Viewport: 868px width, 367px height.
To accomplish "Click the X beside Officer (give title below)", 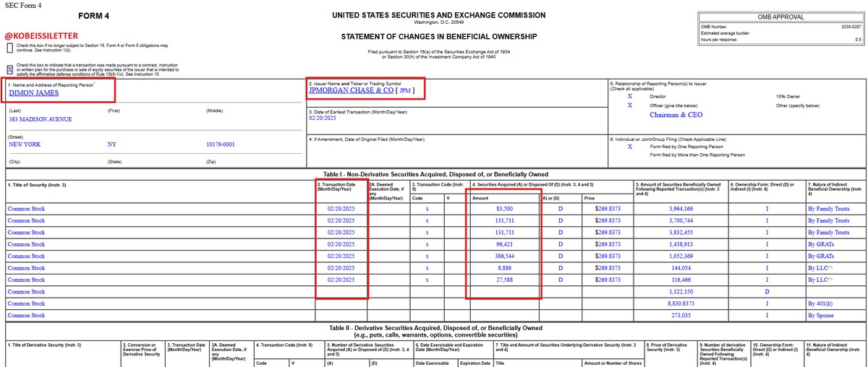I will 630,105.
